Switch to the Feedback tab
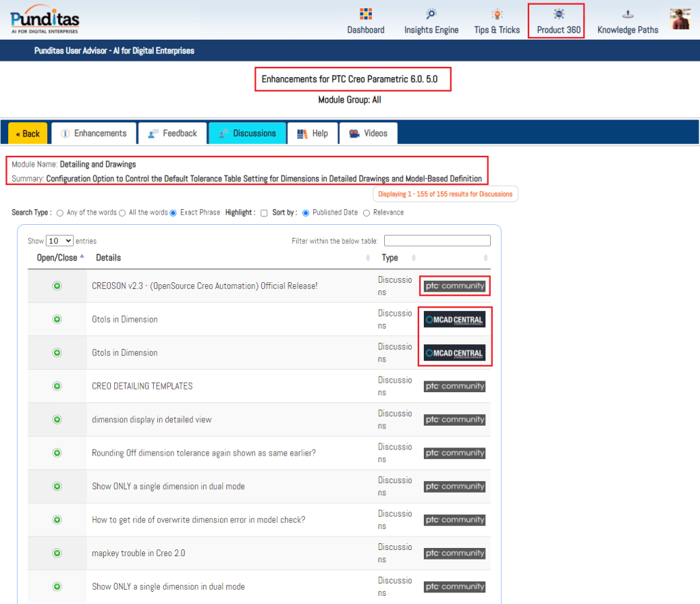Viewport: 700px width, 604px height. pyautogui.click(x=173, y=134)
